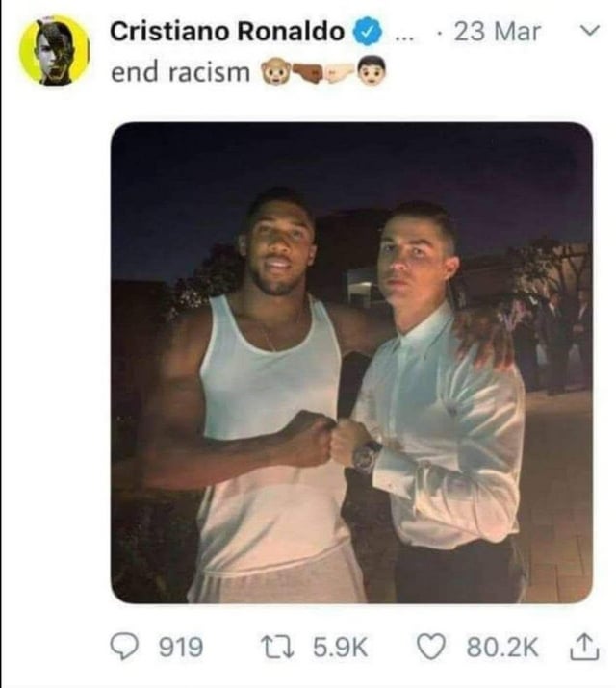Viewport: 616px width, 688px height.
Task: Open the profile avatar with yellow background
Action: (x=54, y=50)
